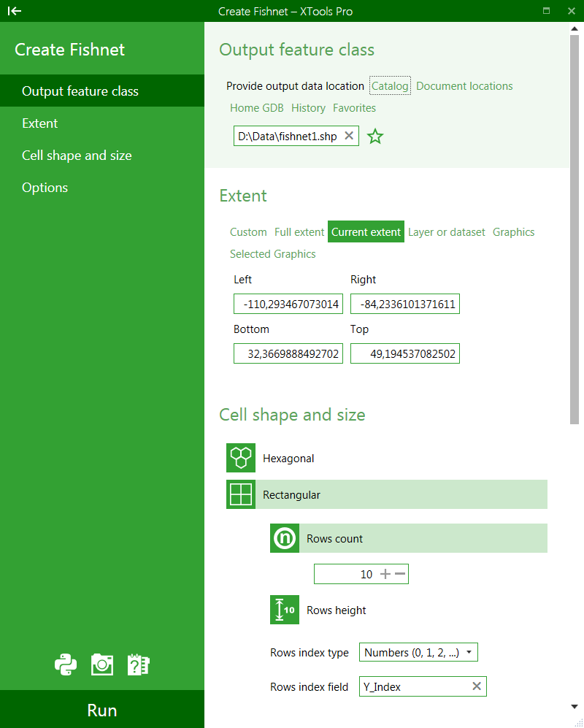
Task: Increase rows count with plus button
Action: pos(385,574)
